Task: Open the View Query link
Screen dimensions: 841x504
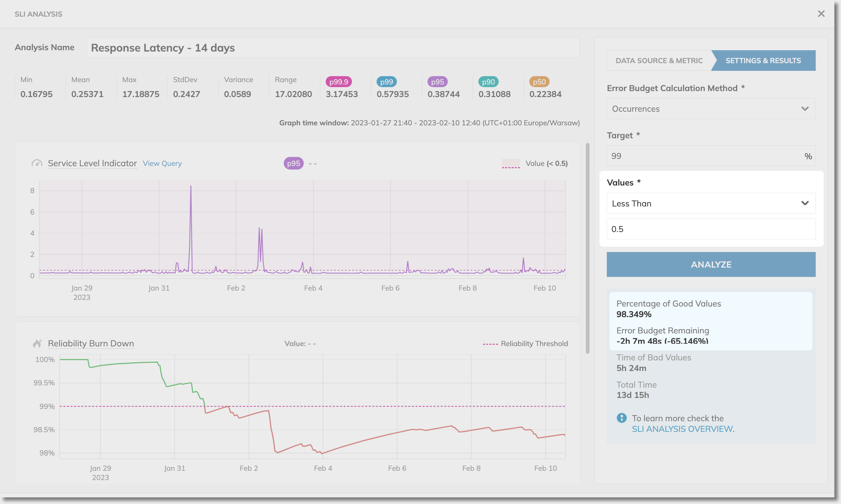Action: [x=162, y=163]
